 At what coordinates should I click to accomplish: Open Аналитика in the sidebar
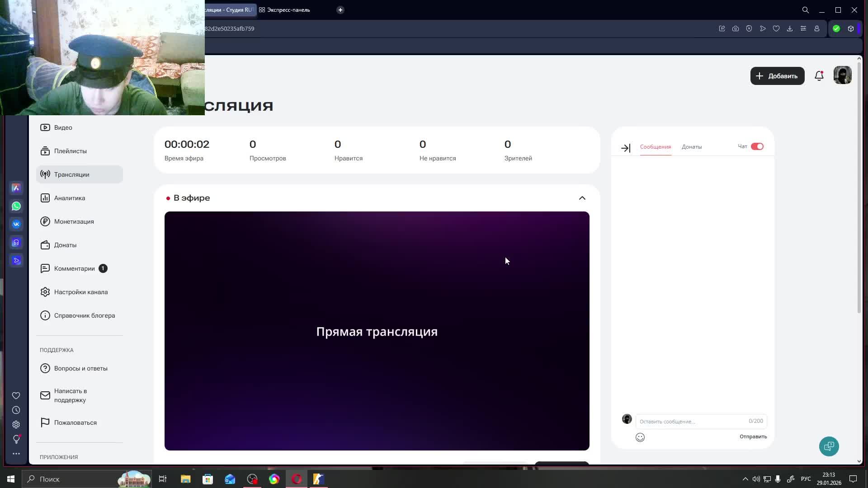(70, 198)
